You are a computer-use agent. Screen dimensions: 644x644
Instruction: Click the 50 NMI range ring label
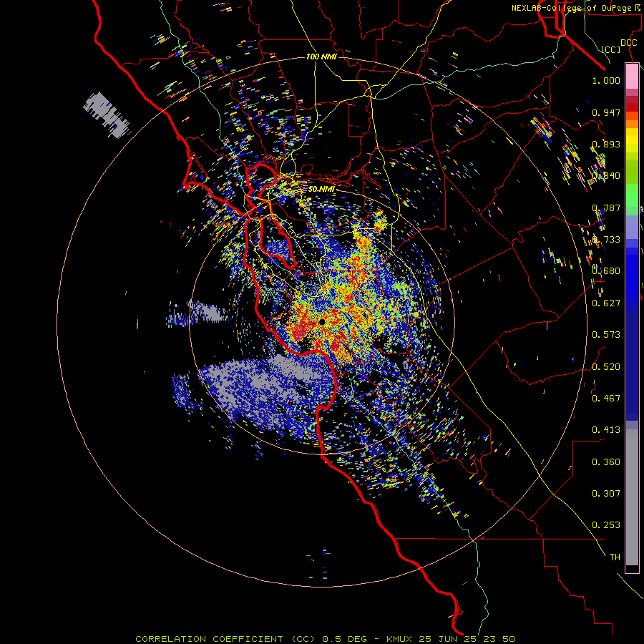click(321, 189)
